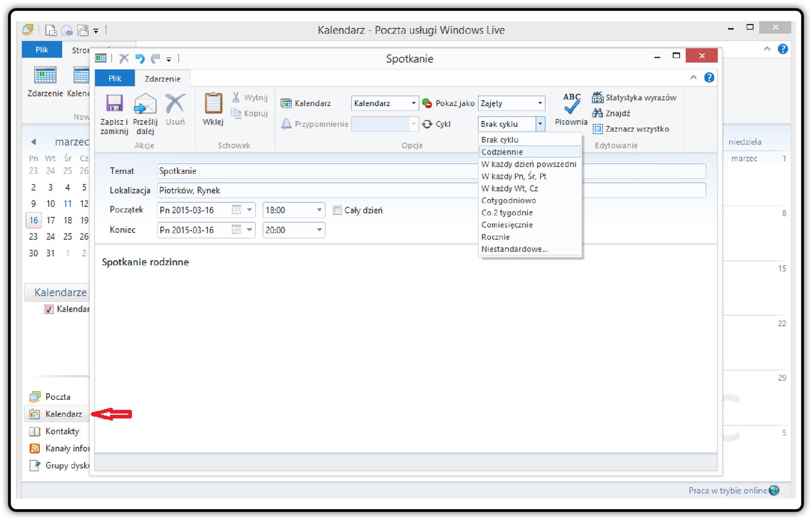Select Comiesięcznie monthly recurrence
812x520 pixels.
(x=530, y=225)
